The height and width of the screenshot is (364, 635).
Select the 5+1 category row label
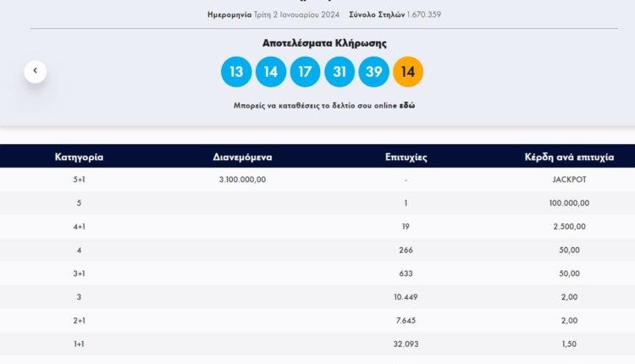click(80, 179)
